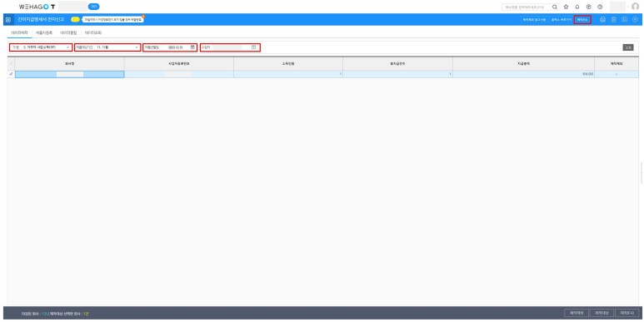Click the trash delete icon in header
Screen dimensions: 644x322
point(614,20)
